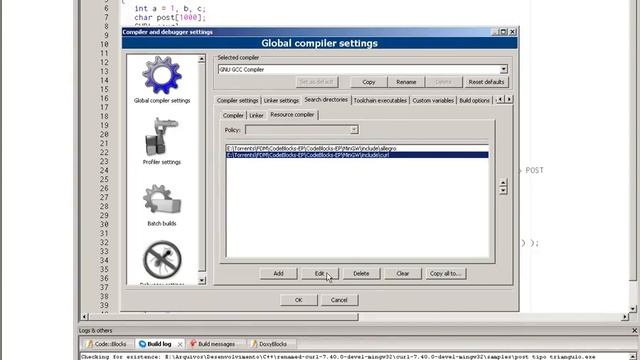Expand the Selected compiler dropdown
640x360 pixels.
point(504,69)
